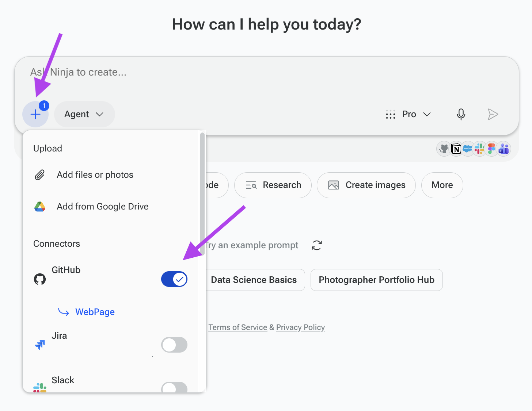
Task: Click the Salesforce connector icon
Action: 468,149
